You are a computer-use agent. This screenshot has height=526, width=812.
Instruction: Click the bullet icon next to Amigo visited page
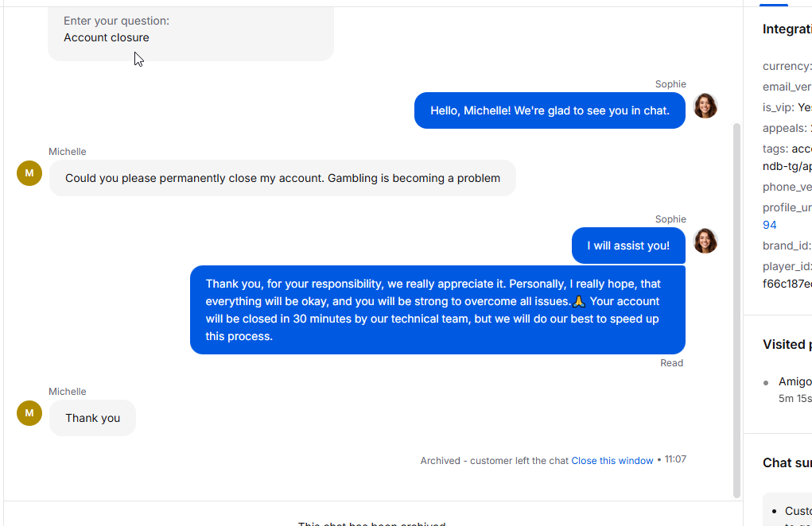(766, 383)
